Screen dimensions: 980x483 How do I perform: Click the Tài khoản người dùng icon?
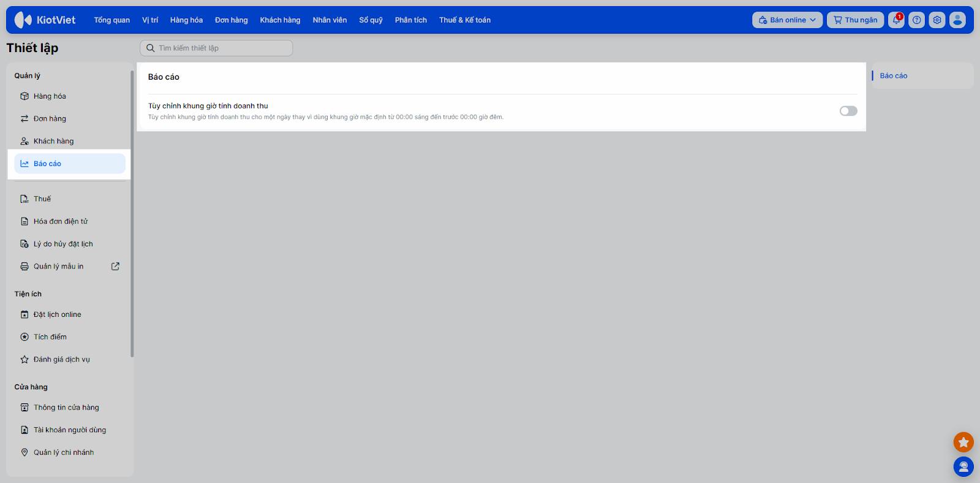(24, 430)
